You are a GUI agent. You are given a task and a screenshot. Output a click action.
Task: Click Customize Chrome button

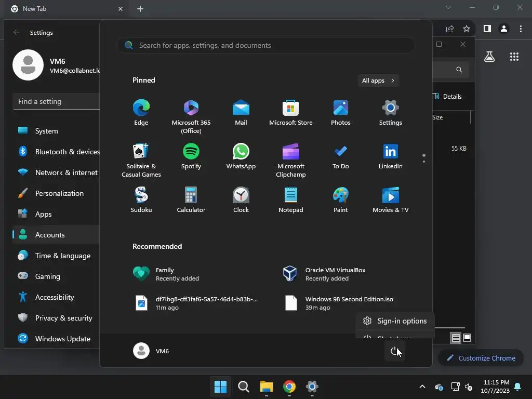pos(481,358)
